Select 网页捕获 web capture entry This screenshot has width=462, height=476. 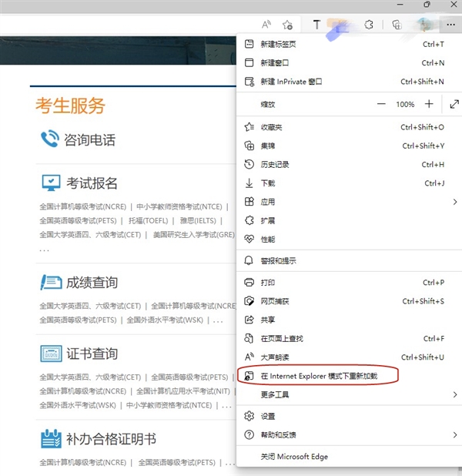349,301
